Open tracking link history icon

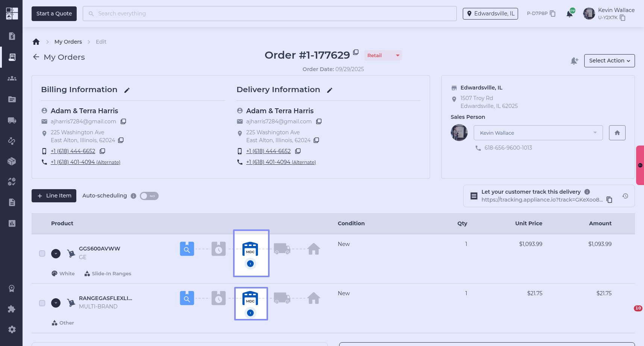pos(625,196)
